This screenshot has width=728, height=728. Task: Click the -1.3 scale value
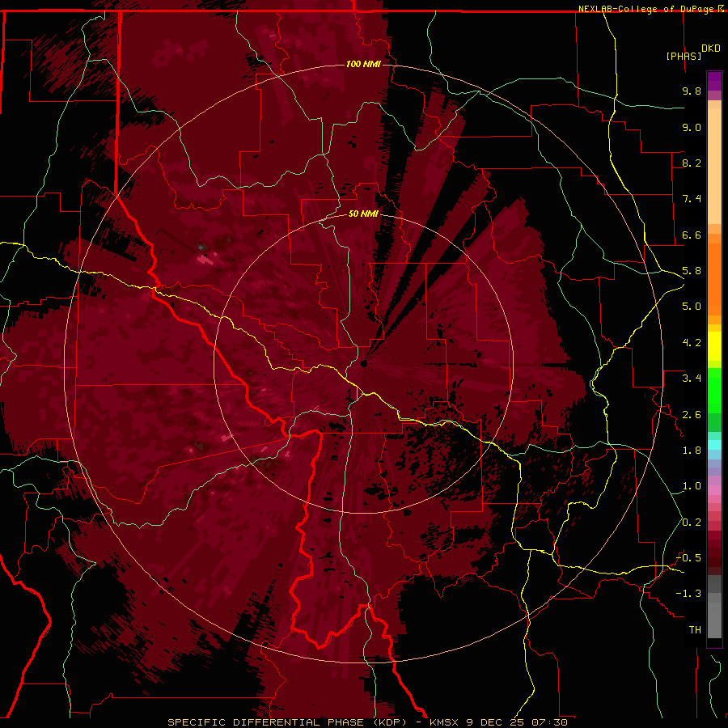click(x=688, y=594)
